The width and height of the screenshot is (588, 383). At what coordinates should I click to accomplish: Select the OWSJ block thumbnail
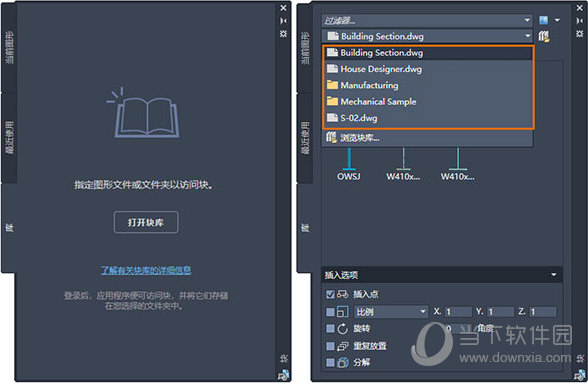pyautogui.click(x=349, y=164)
